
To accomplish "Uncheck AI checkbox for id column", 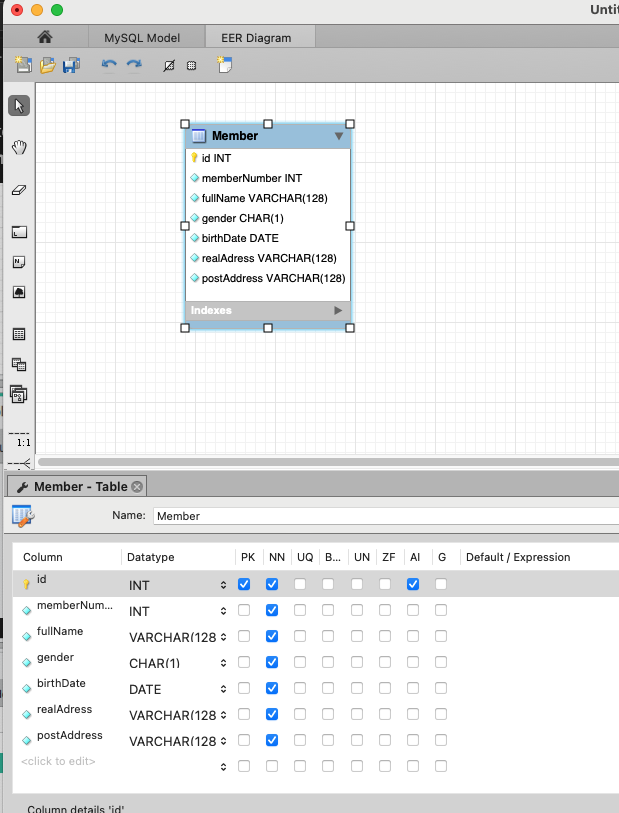I will click(x=414, y=584).
